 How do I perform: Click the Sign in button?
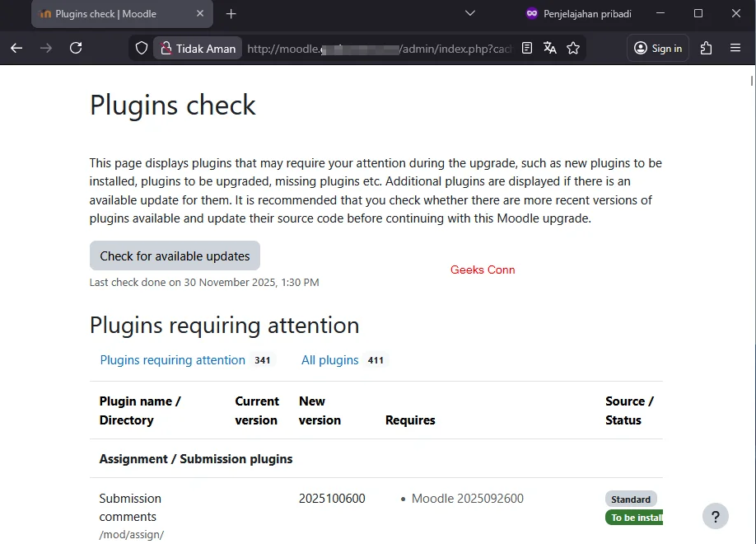(657, 48)
